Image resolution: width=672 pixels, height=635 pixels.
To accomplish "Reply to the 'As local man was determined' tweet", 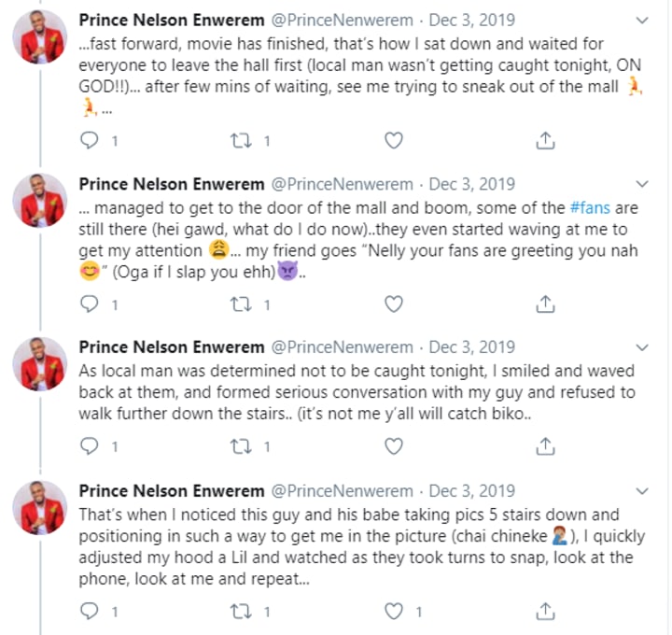I will [91, 447].
